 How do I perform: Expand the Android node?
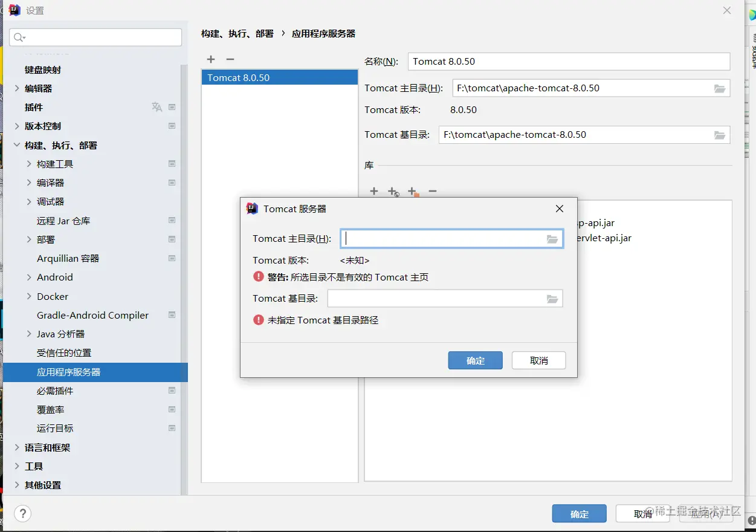29,277
